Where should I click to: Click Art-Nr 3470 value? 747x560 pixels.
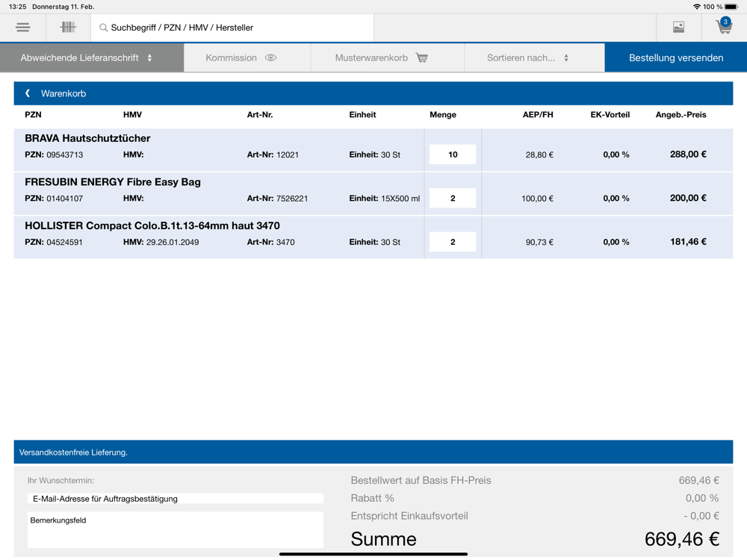pyautogui.click(x=285, y=243)
